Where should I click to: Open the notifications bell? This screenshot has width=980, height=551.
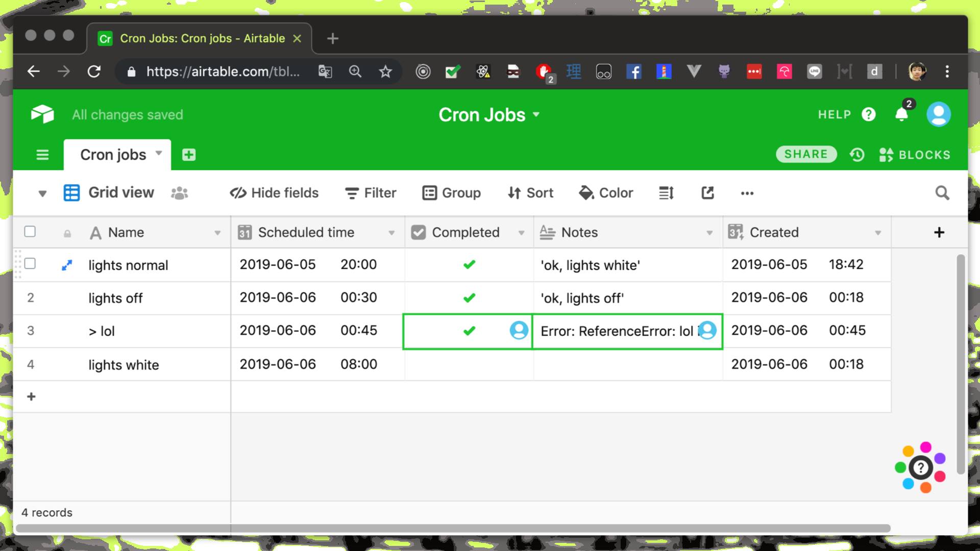coord(900,114)
